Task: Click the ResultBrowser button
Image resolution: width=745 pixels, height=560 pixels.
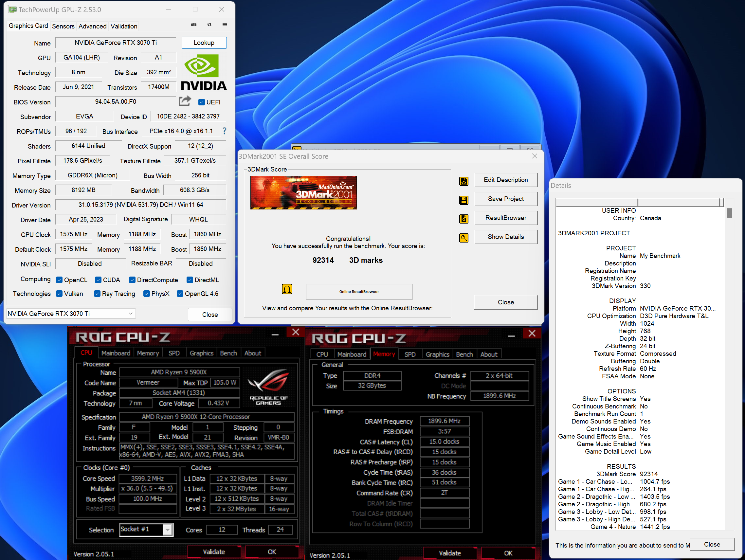Action: point(505,218)
